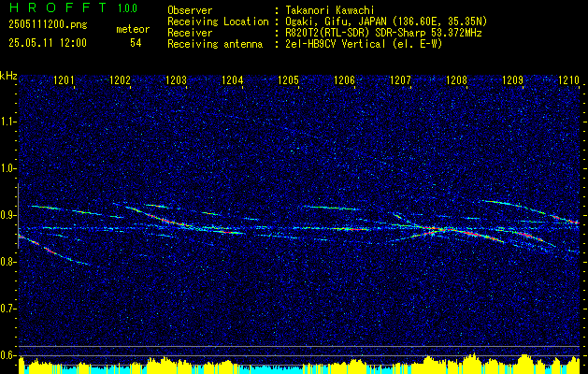Viewport: 588px width, 374px height.
Task: Click the Observer label
Action: pyautogui.click(x=190, y=11)
